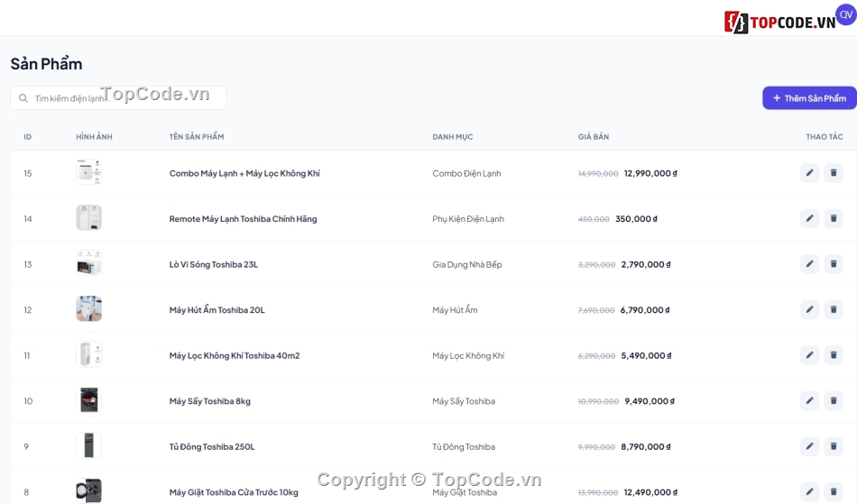The image size is (857, 504).
Task: Click category Gia Dụng Nhà Bếp
Action: (x=467, y=264)
